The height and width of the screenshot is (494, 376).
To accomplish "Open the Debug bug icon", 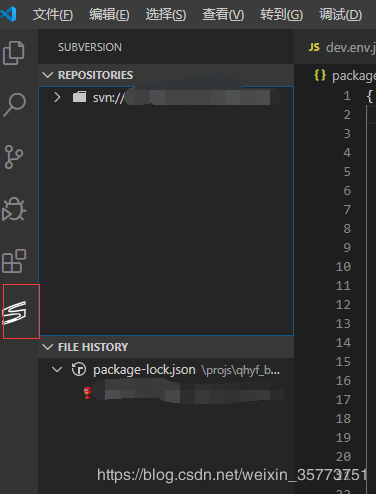I will click(14, 209).
